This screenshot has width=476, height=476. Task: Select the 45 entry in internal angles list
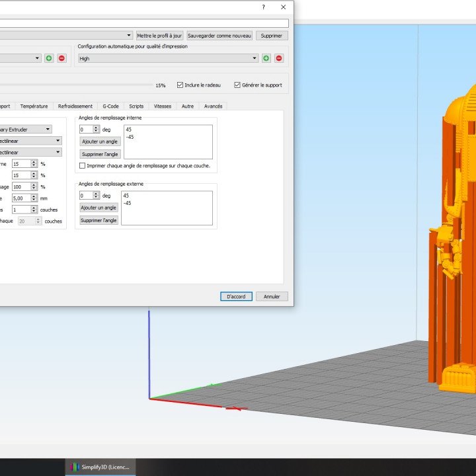coord(128,130)
